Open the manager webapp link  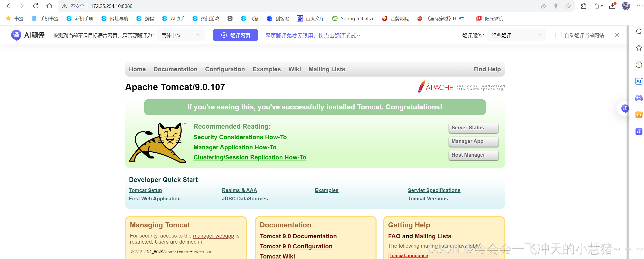pos(214,236)
